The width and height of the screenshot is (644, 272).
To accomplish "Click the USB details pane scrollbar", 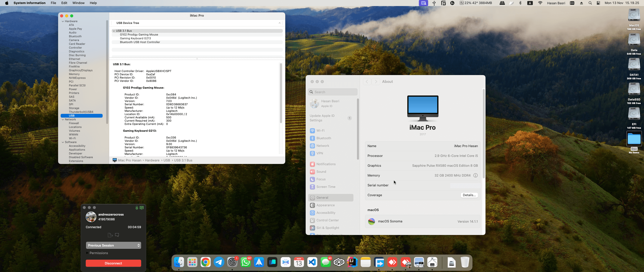I will coord(281,93).
